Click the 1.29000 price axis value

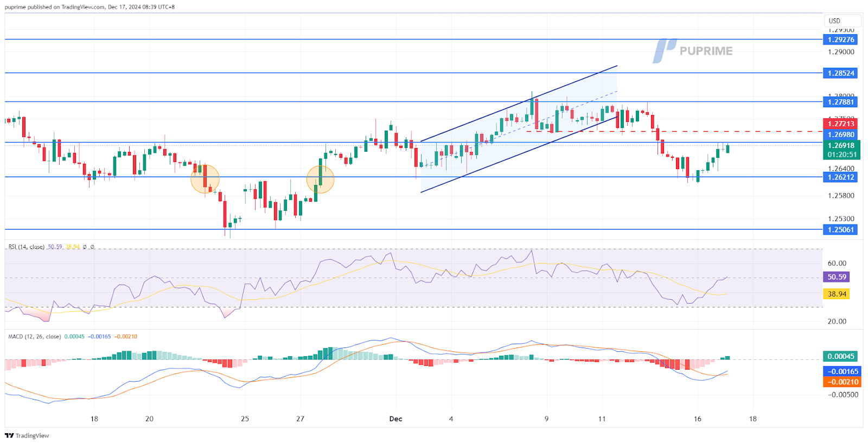pos(841,52)
